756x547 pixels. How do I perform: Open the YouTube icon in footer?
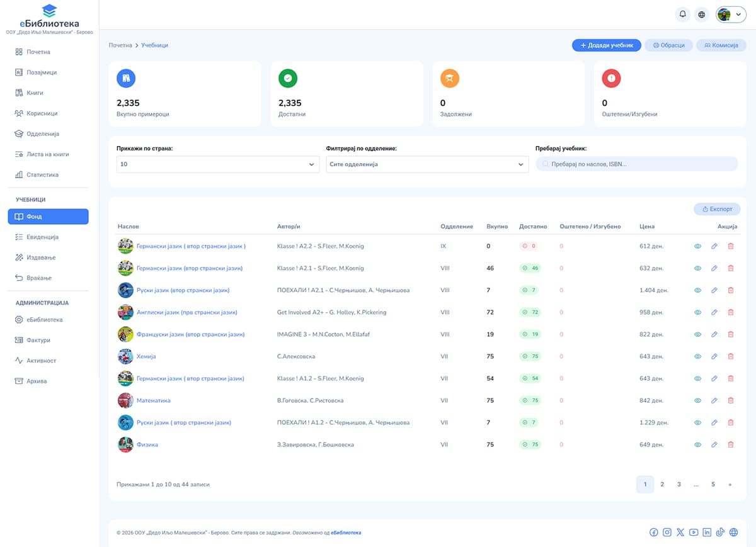tap(694, 533)
